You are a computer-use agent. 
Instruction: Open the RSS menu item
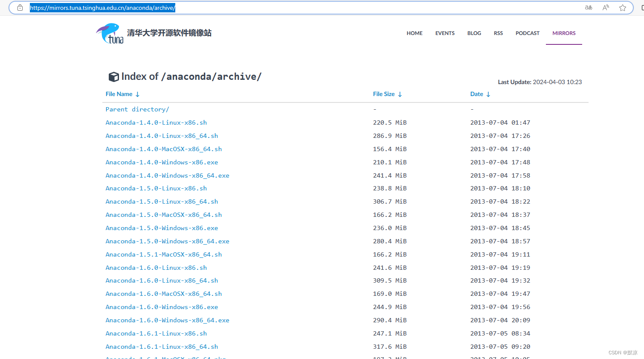coord(498,33)
